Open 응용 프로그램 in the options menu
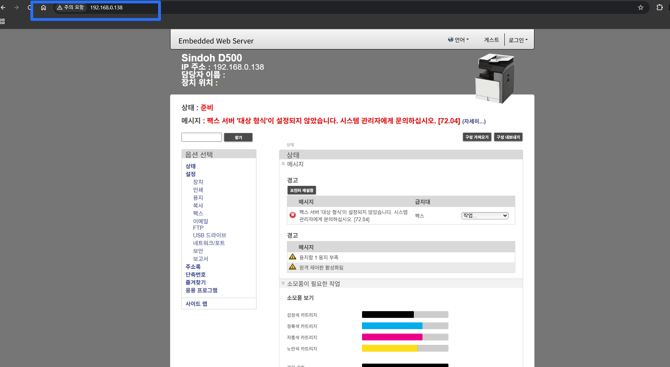670x367 pixels. pyautogui.click(x=201, y=290)
